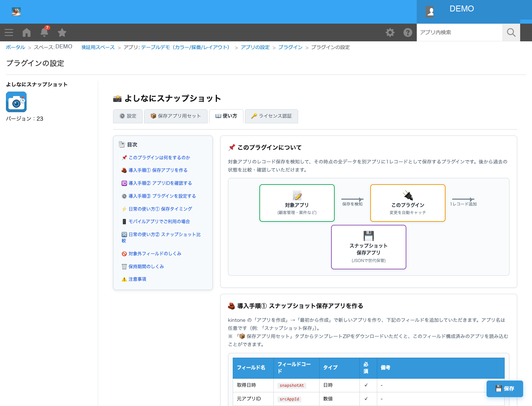Click the search magnifier button

click(x=511, y=32)
